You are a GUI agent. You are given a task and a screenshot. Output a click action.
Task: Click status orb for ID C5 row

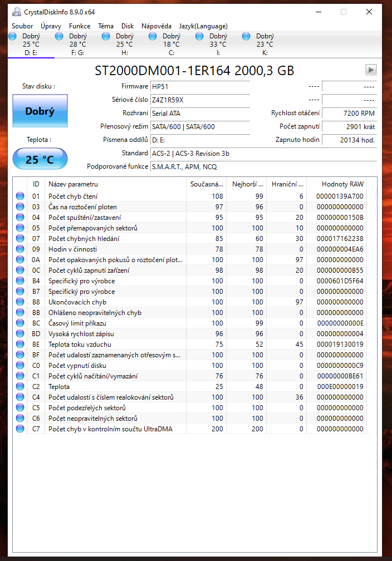(20, 407)
